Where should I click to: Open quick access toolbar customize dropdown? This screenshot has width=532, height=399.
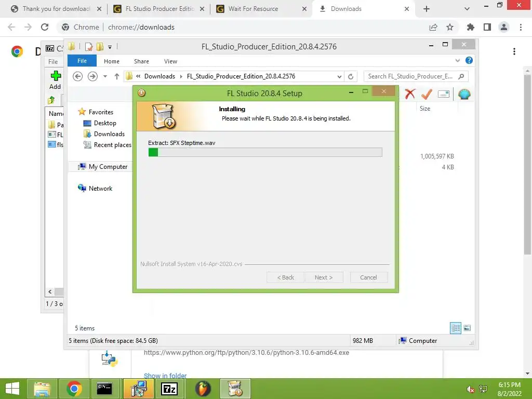[110, 47]
